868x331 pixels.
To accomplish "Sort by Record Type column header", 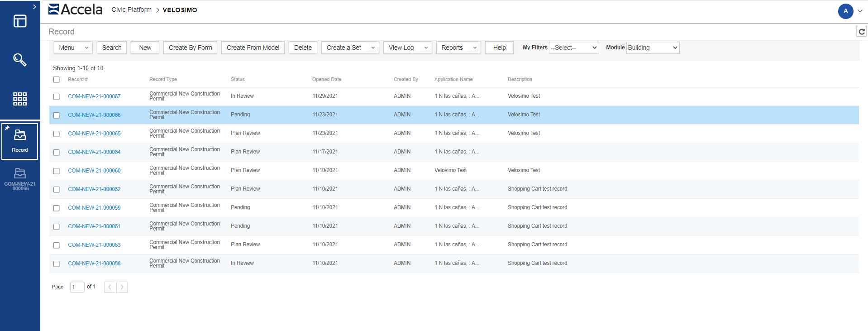I will (163, 79).
